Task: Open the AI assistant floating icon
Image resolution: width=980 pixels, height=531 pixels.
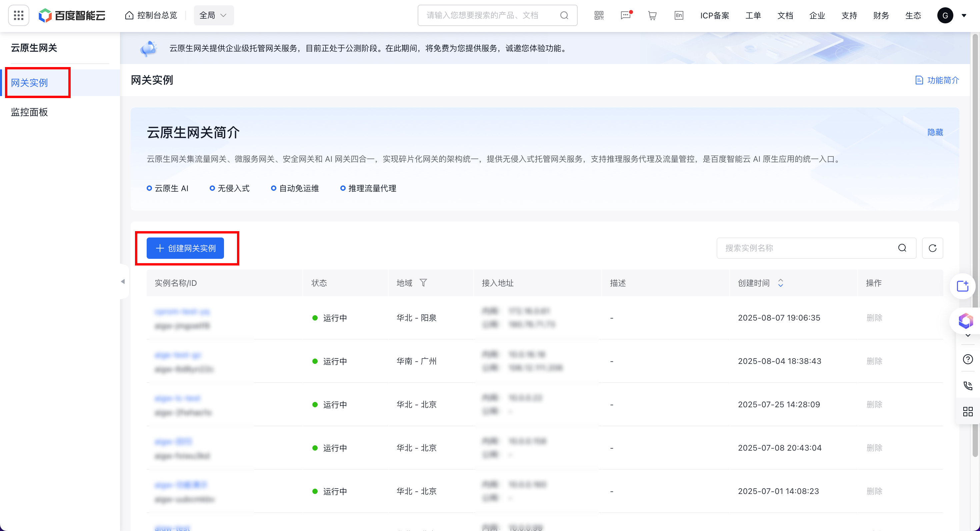Action: tap(965, 321)
